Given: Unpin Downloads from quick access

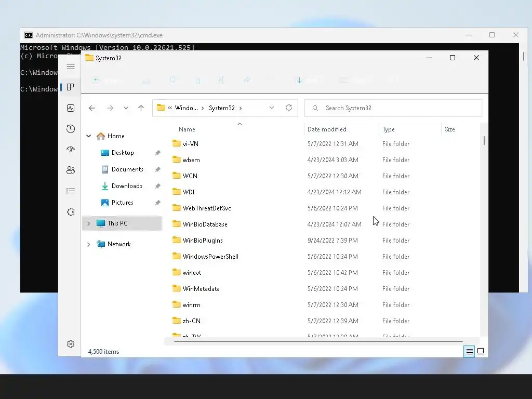Looking at the screenshot, I should click(158, 186).
